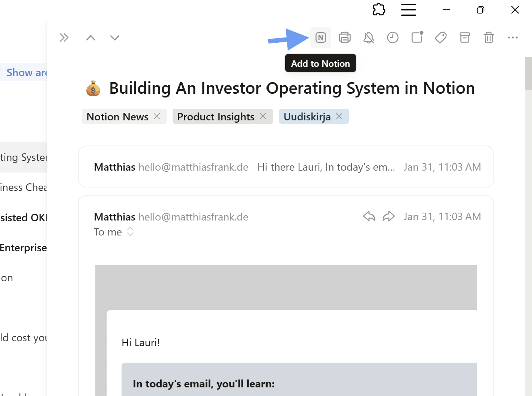Viewport: 532px width, 396px height.
Task: Remove the Product Insights label
Action: click(263, 117)
